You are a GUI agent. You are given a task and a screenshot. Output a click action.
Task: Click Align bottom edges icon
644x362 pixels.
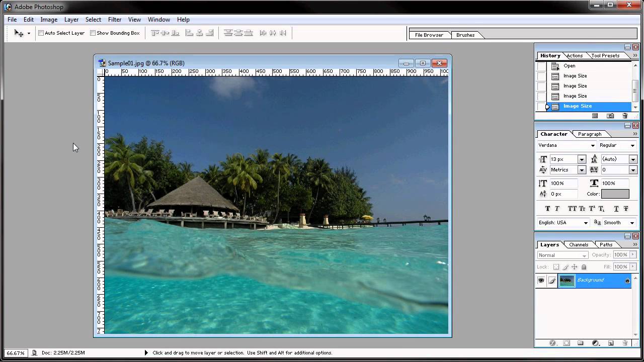175,33
